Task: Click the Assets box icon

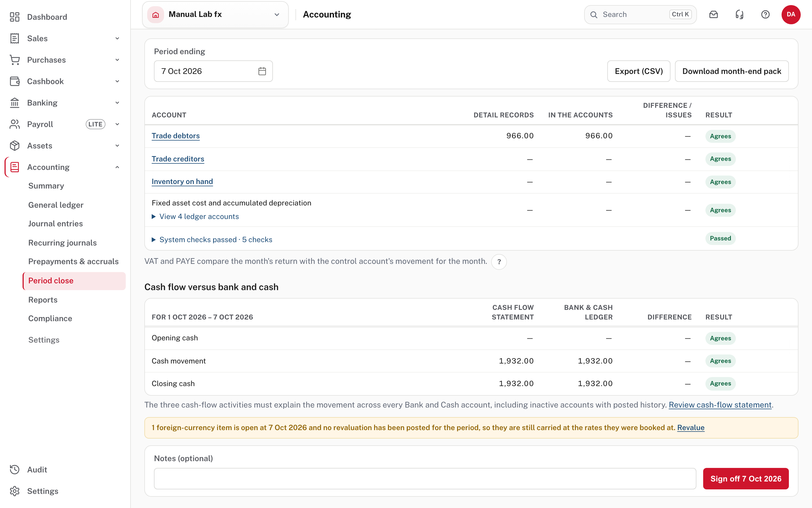Action: (14, 146)
